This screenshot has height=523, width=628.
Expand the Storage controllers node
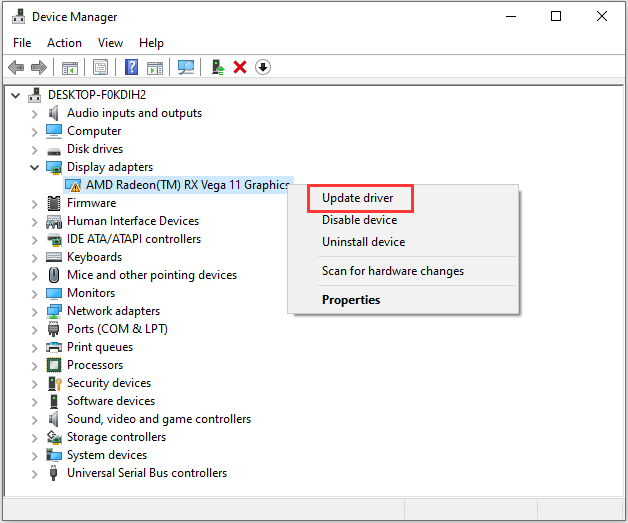[x=35, y=439]
